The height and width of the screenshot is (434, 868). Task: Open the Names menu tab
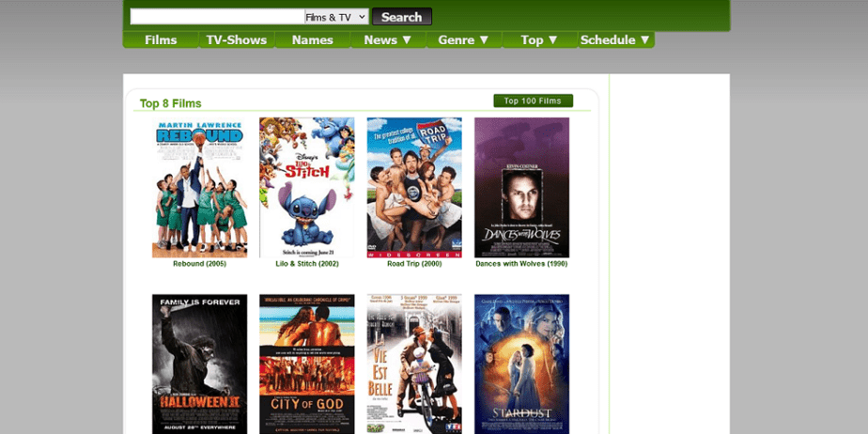click(312, 39)
